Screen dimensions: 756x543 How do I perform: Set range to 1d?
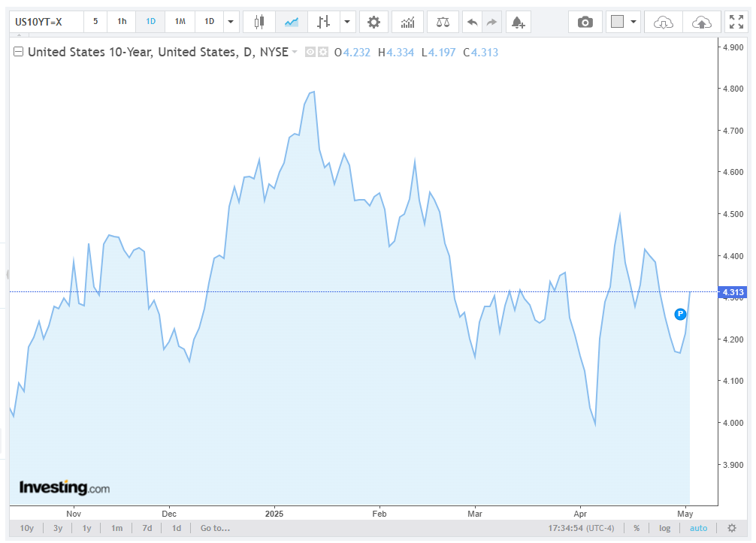pos(177,528)
